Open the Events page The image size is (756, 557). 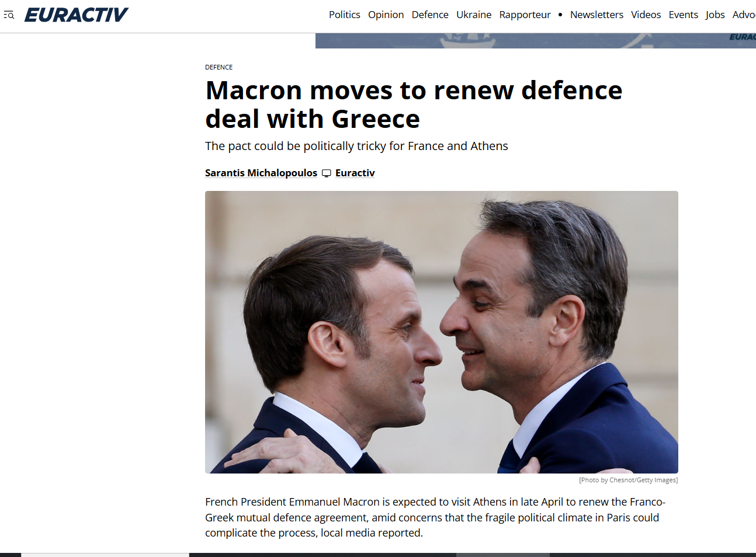(683, 15)
